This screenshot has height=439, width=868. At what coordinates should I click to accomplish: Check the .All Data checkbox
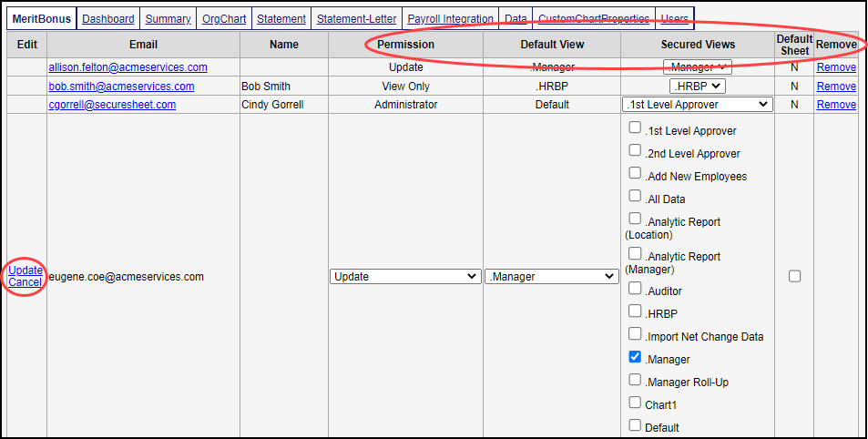635,197
